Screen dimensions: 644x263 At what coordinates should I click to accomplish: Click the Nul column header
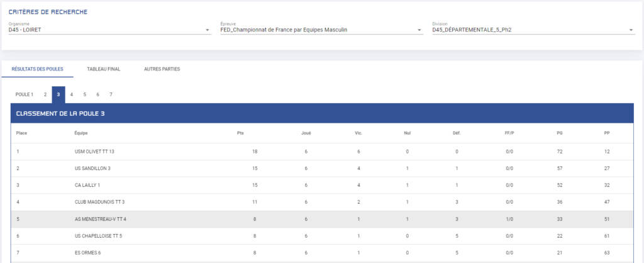tap(408, 133)
